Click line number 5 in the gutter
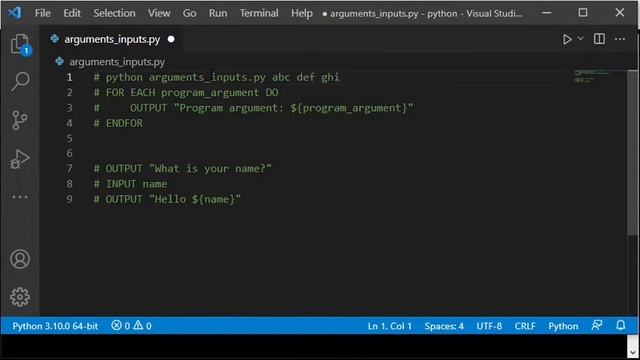The width and height of the screenshot is (640, 360). 69,138
